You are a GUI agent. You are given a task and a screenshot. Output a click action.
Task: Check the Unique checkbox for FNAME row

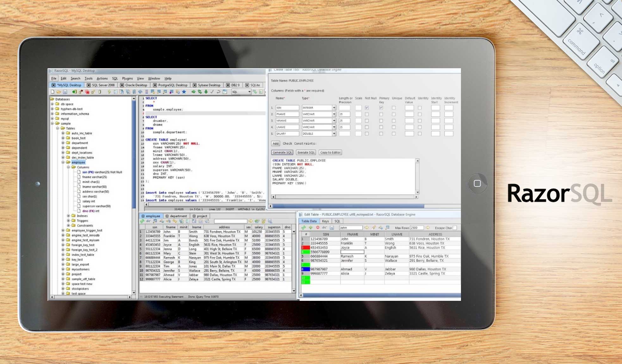tap(394, 114)
